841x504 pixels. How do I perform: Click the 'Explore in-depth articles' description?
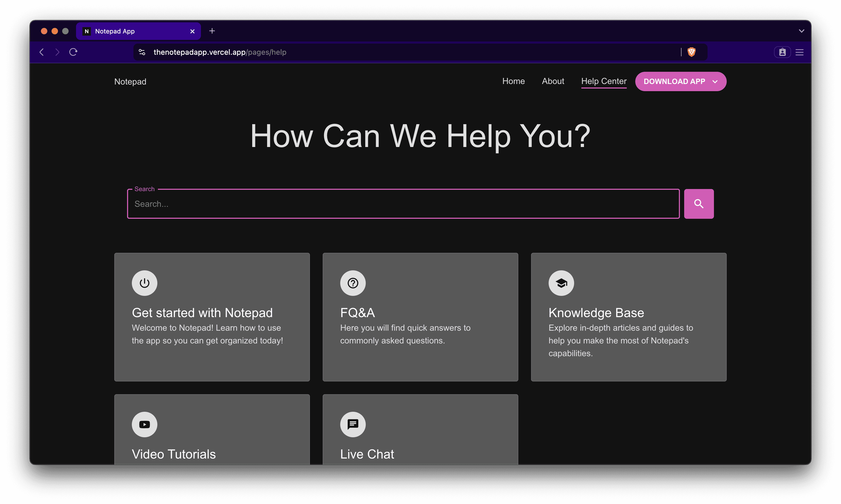[621, 340]
